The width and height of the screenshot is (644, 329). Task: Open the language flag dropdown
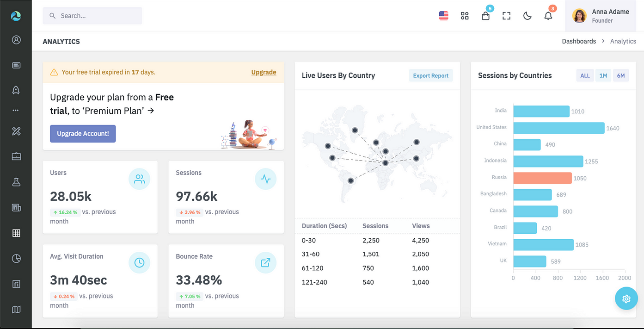click(443, 16)
